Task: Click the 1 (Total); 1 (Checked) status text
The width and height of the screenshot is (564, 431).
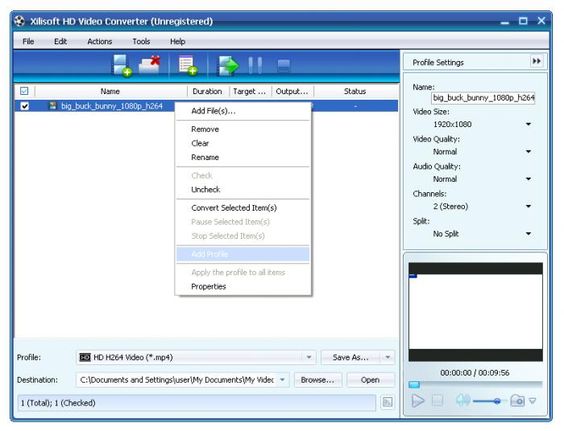Action: [x=58, y=403]
